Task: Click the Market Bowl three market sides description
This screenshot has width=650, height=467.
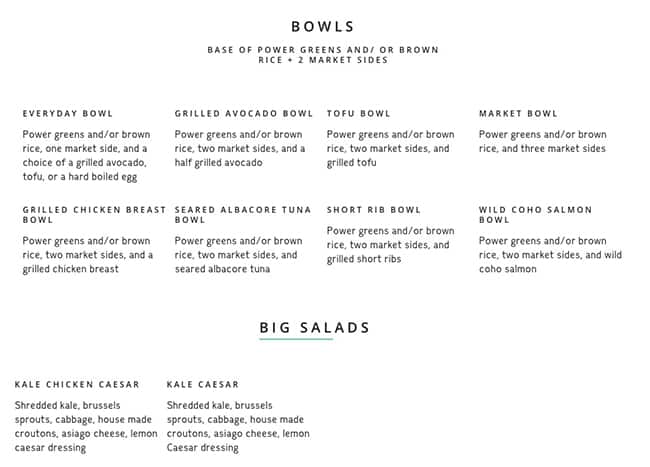Action: (x=542, y=142)
